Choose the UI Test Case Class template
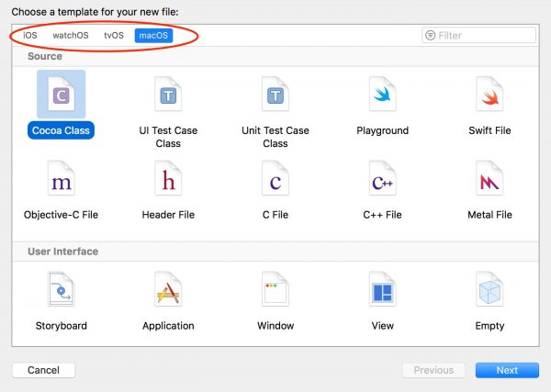This screenshot has height=392, width=551. pos(168,95)
